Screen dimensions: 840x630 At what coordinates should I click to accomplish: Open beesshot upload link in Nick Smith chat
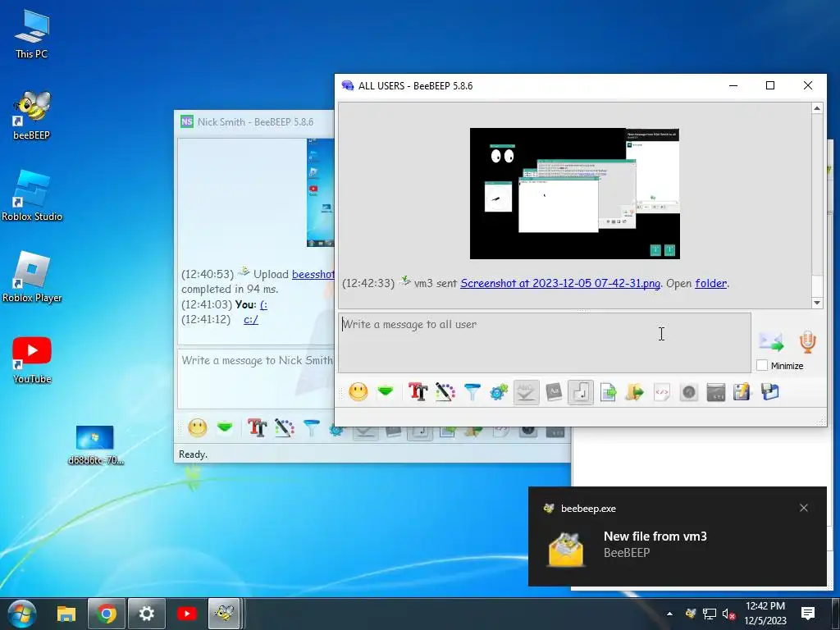313,274
